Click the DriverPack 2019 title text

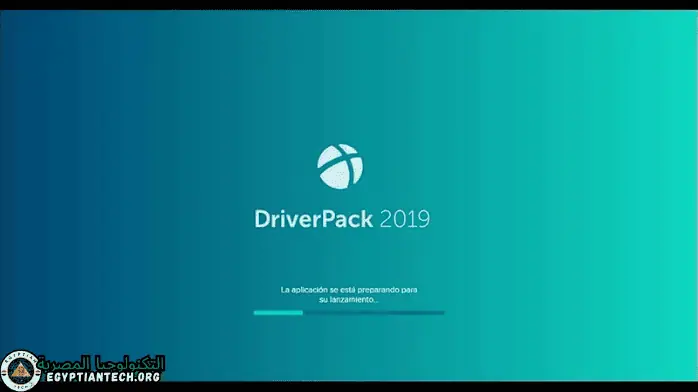click(x=342, y=219)
